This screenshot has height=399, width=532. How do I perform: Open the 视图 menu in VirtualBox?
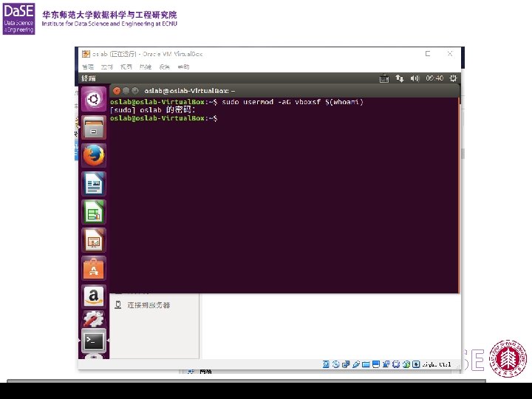coord(126,66)
